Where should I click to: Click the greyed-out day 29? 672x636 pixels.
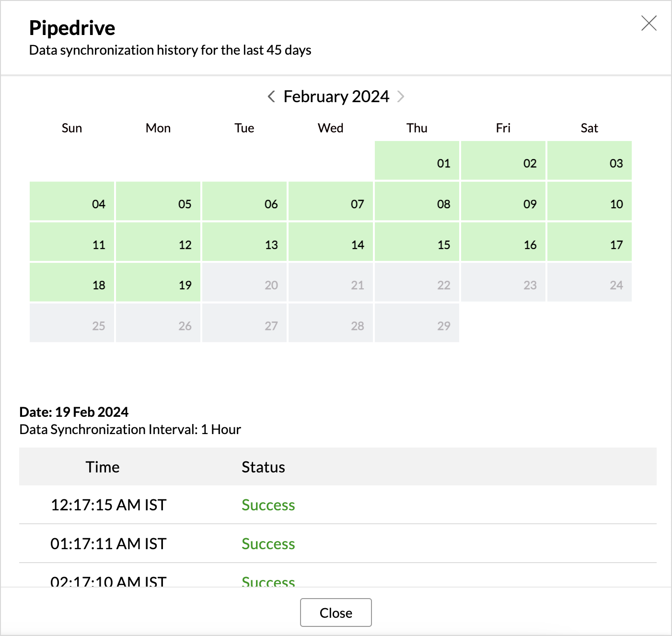click(417, 323)
